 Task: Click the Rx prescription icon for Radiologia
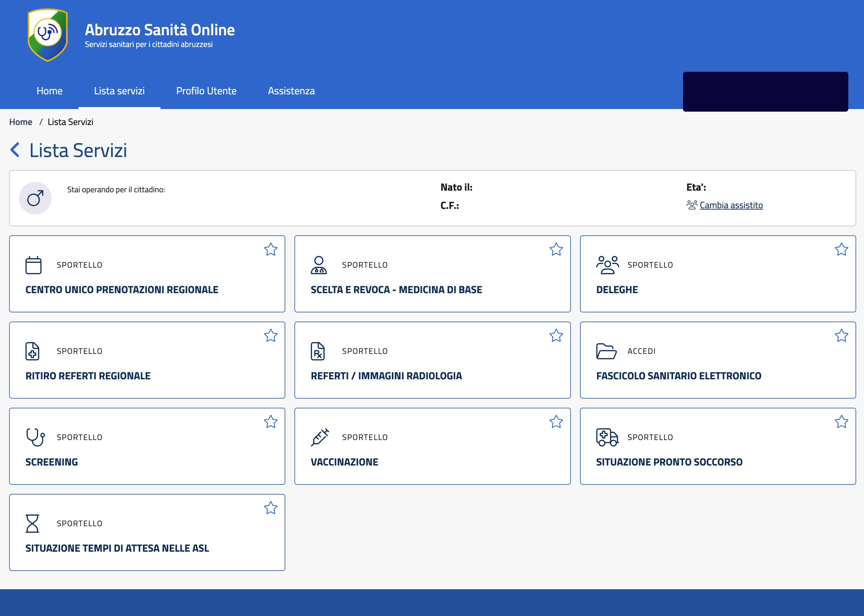[318, 351]
